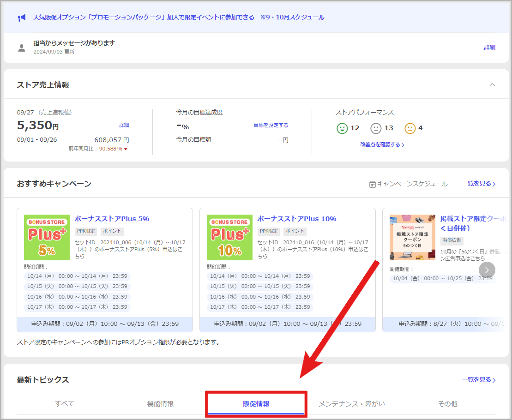Click 10/15(火) date pill on Plus 5% card
The width and height of the screenshot is (512, 420).
click(77, 286)
